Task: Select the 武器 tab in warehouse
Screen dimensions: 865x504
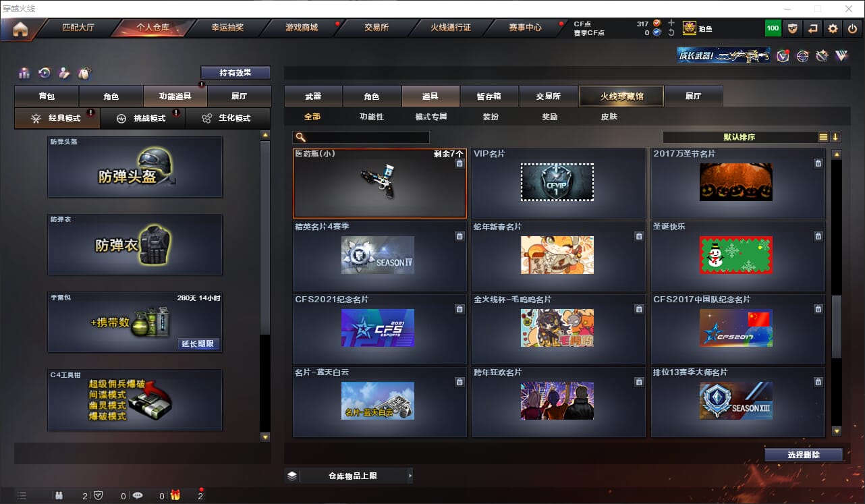Action: coord(313,96)
